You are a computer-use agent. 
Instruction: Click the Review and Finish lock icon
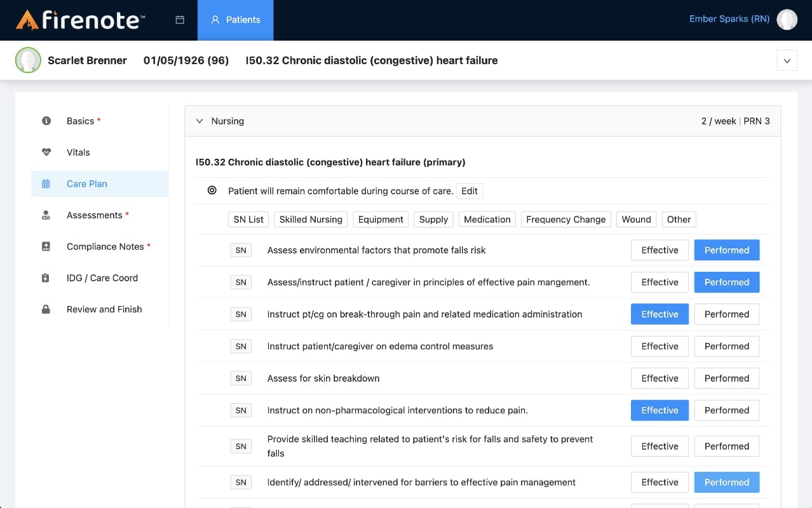point(46,309)
